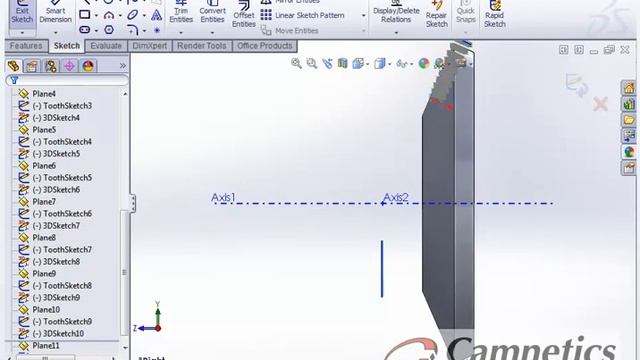Select the Straight Slot tool
Viewport: 640px width, 360px height.
coord(84,30)
